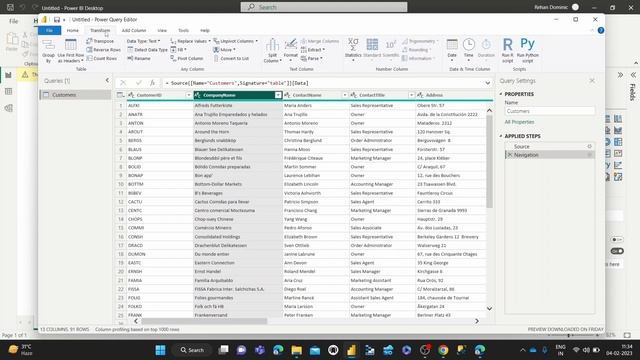Open ContactTitle column filter dropdown
Image resolution: width=640 pixels, height=360 pixels.
[x=411, y=95]
